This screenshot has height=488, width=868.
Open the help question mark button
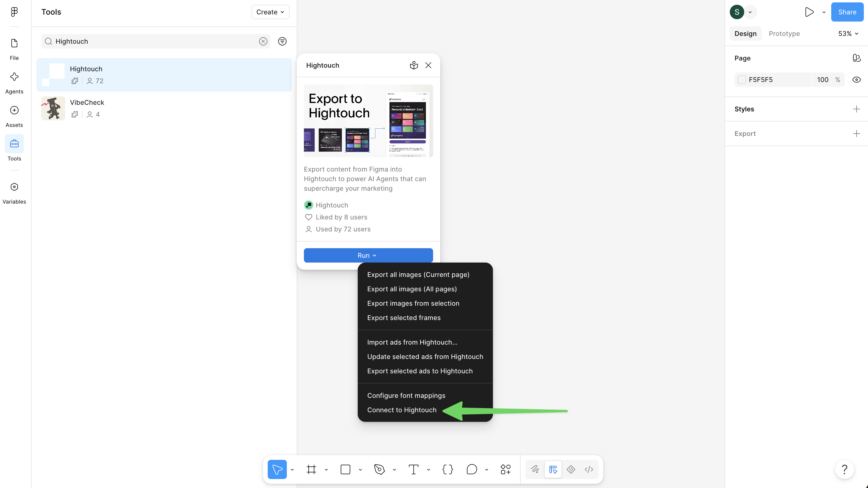click(844, 469)
